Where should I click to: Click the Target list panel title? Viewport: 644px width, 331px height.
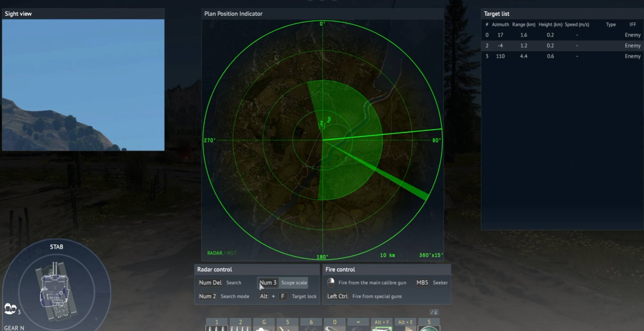tap(497, 14)
